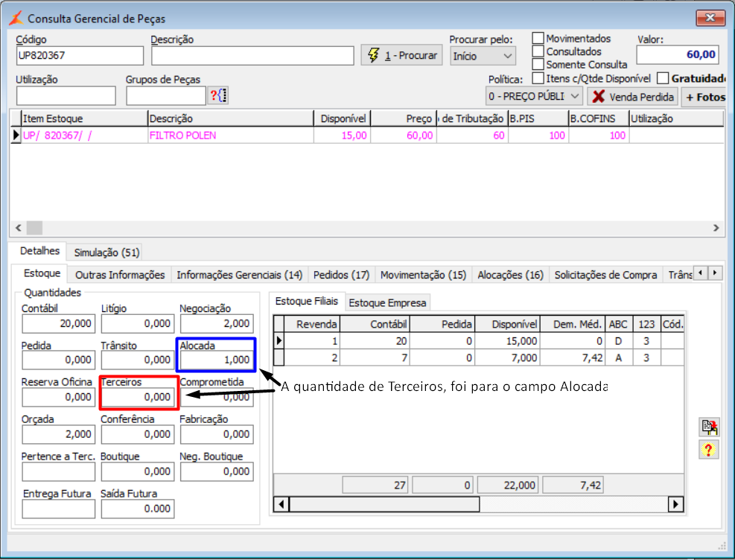Click the Terceiros quantity field

point(138,397)
